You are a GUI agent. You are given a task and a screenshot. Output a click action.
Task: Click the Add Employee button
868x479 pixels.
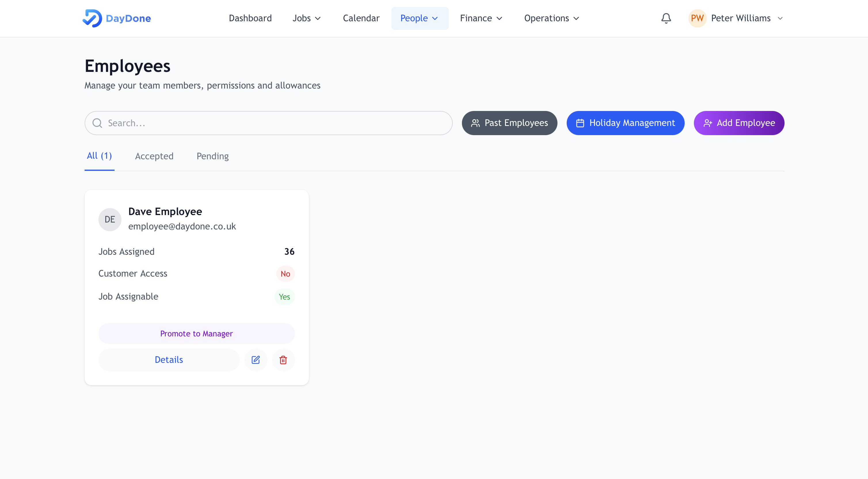(x=739, y=123)
